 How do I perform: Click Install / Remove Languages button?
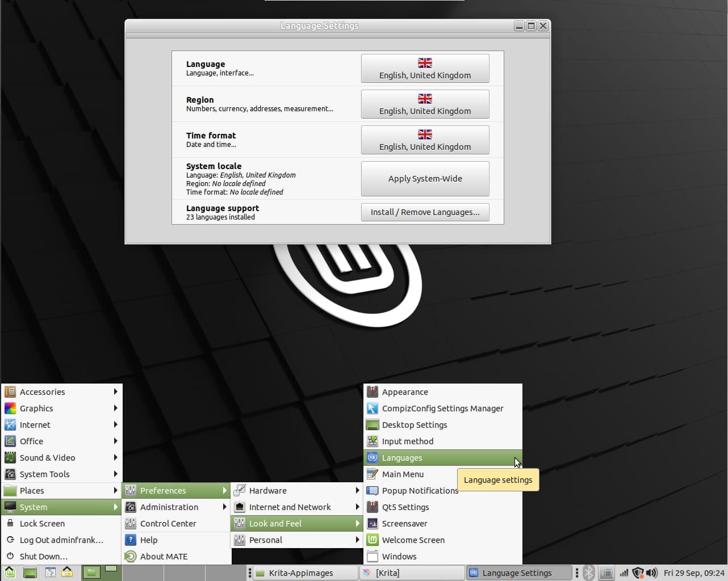425,212
